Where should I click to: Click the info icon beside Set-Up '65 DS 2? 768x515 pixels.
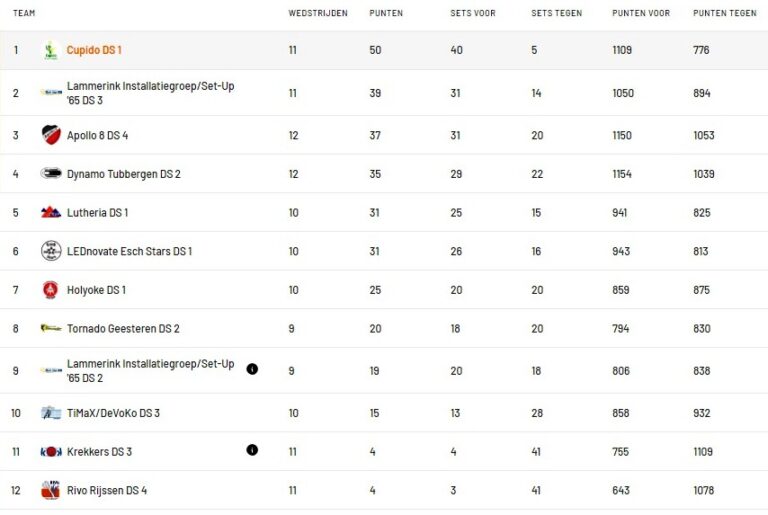click(252, 369)
